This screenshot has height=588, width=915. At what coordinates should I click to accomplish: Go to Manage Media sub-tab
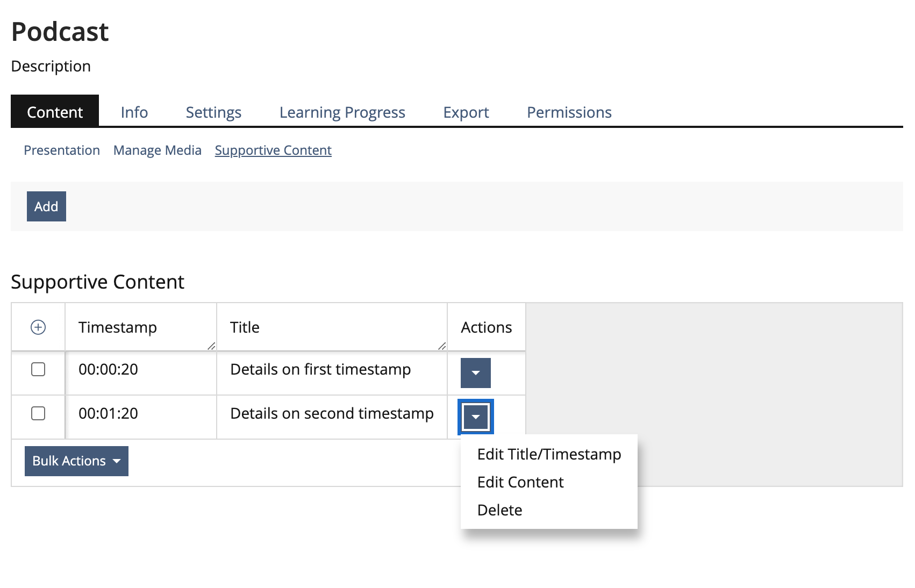(158, 150)
